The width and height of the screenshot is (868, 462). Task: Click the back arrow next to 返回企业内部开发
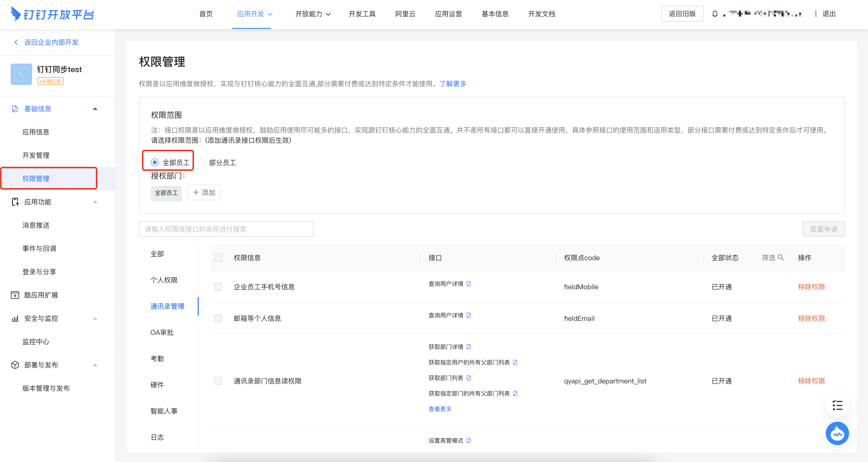coord(16,42)
